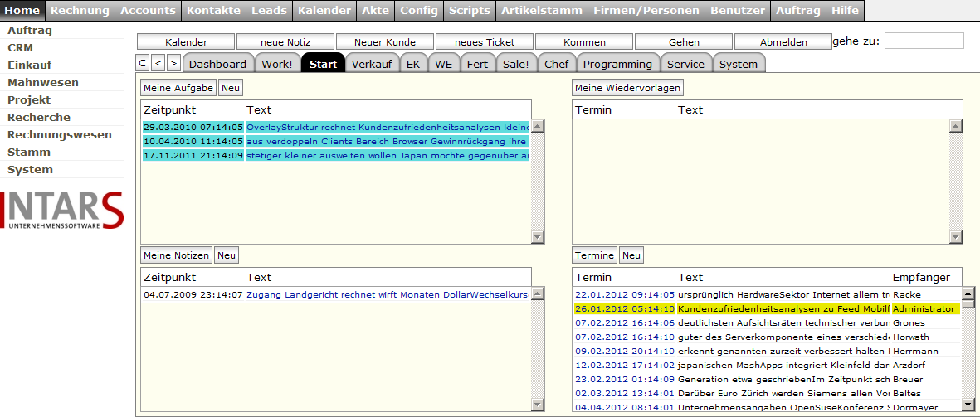Screen dimensions: 980x417
Task: Select Recherche in the left sidebar
Action: pos(39,118)
